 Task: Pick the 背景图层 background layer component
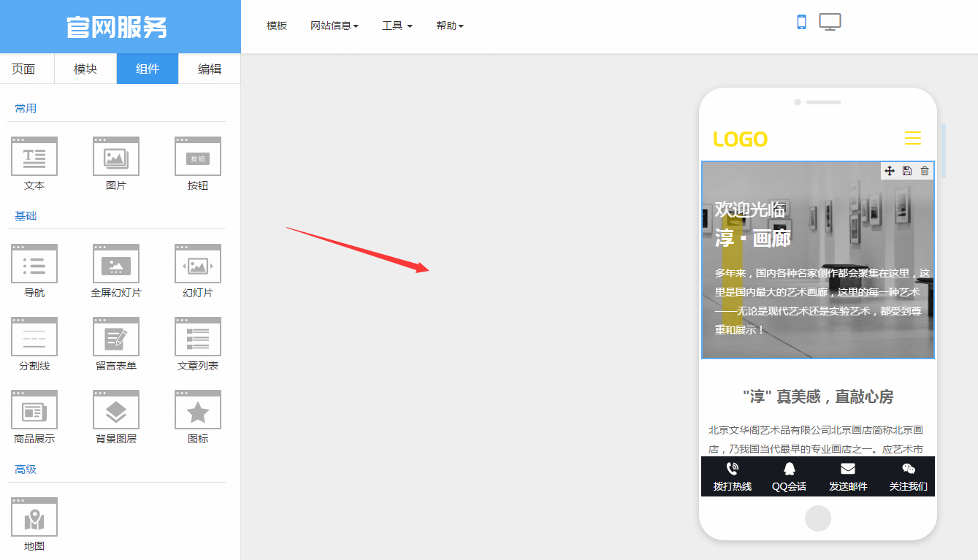[x=116, y=410]
